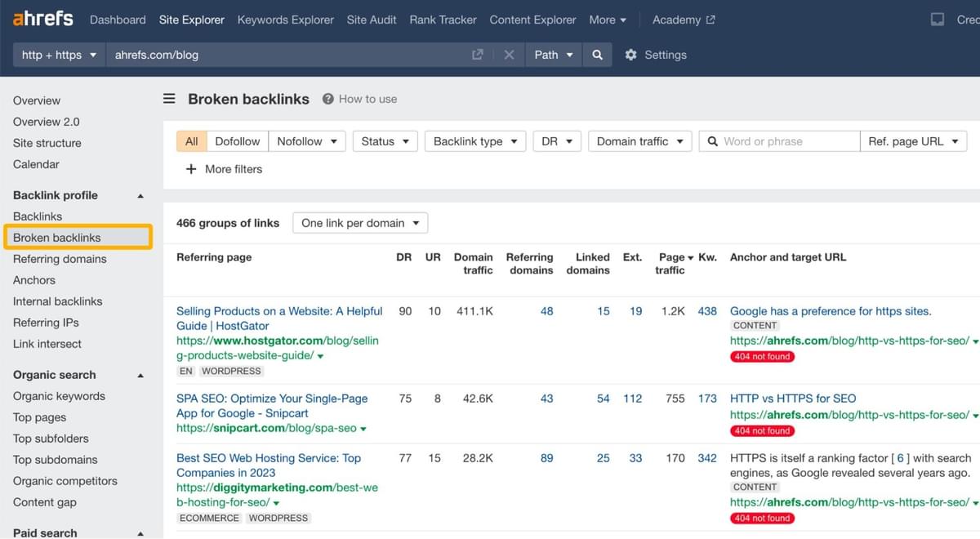Open Organic keywords in the sidebar
The image size is (980, 539).
[x=59, y=396]
